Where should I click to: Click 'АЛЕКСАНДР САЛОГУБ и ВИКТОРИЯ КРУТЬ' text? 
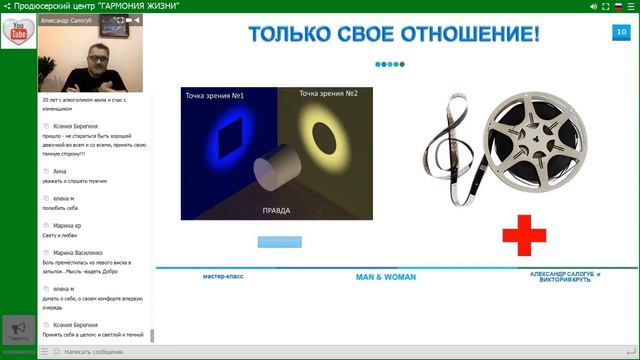click(x=565, y=277)
